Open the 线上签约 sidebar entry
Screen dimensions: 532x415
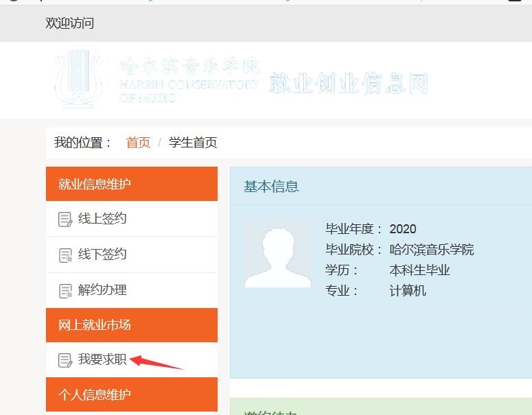point(102,219)
